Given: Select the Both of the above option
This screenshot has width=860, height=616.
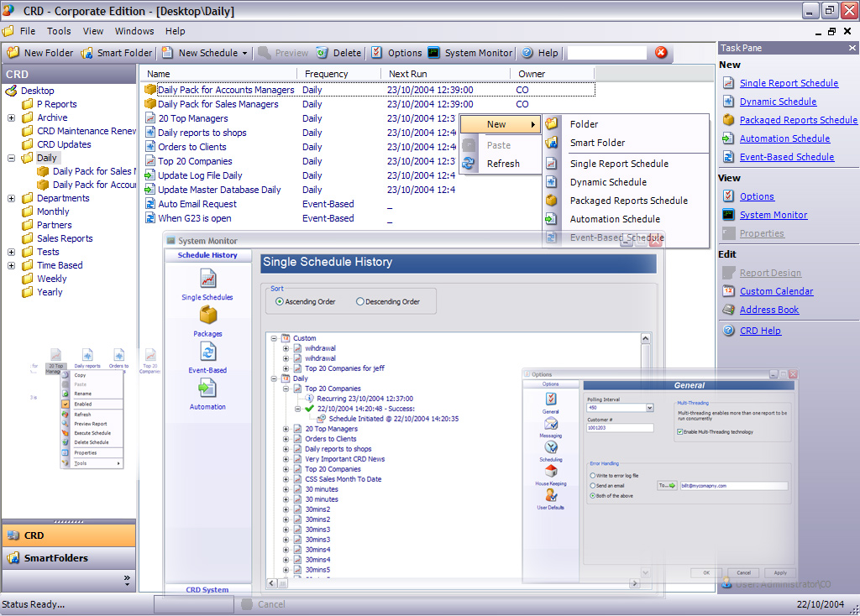Looking at the screenshot, I should point(593,495).
